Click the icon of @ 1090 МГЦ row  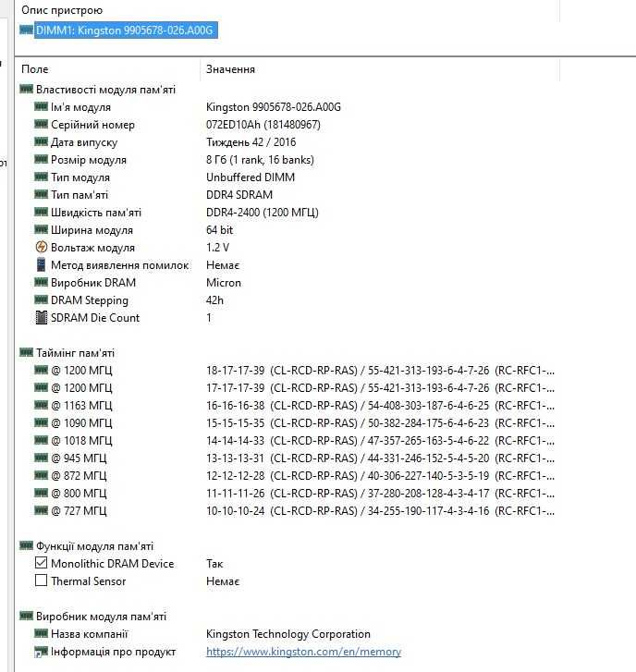tap(42, 422)
